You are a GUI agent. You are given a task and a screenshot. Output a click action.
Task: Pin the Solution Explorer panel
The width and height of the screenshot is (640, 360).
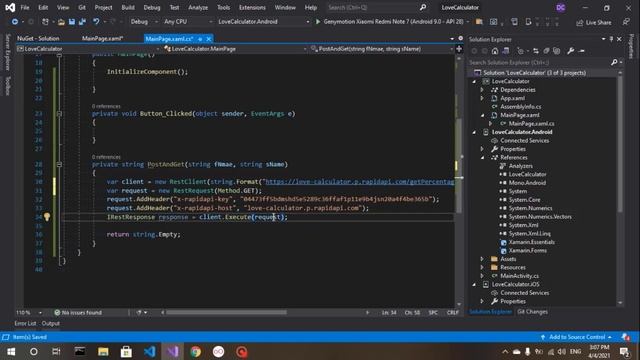click(x=611, y=39)
